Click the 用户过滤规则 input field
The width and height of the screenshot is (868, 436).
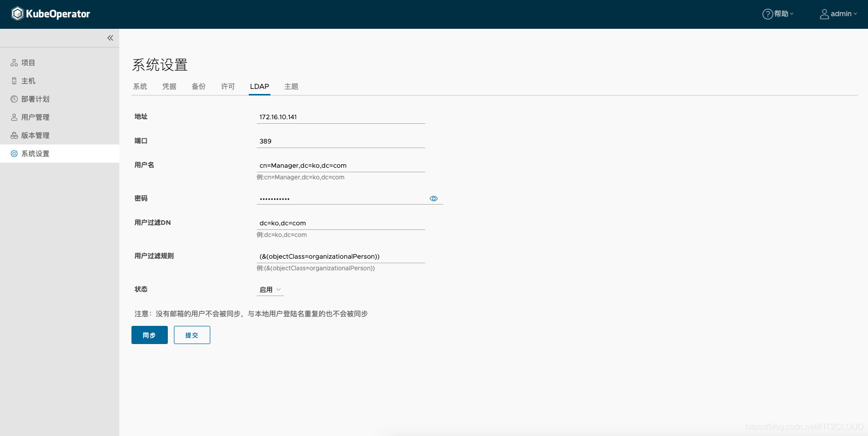click(341, 256)
